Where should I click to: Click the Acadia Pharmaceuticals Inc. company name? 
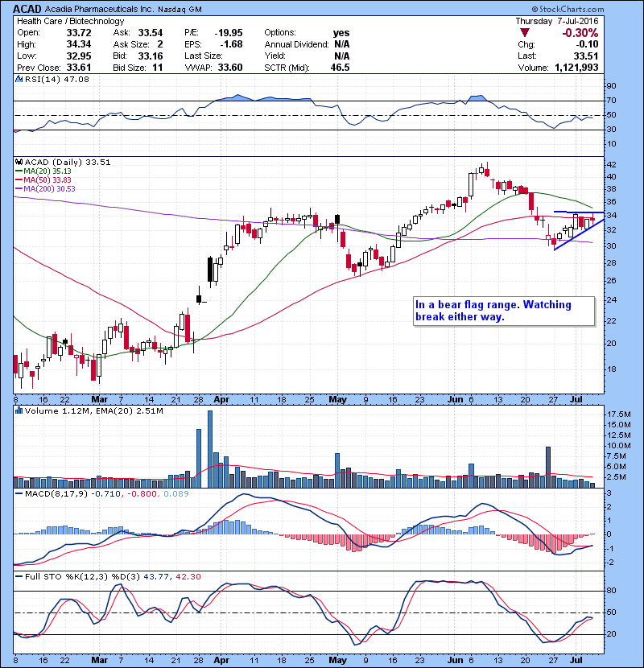(99, 9)
